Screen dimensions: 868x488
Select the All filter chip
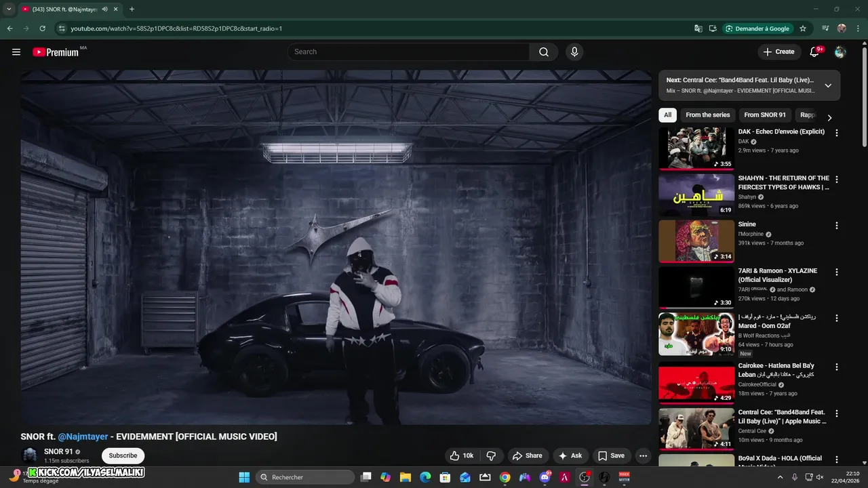pos(667,115)
